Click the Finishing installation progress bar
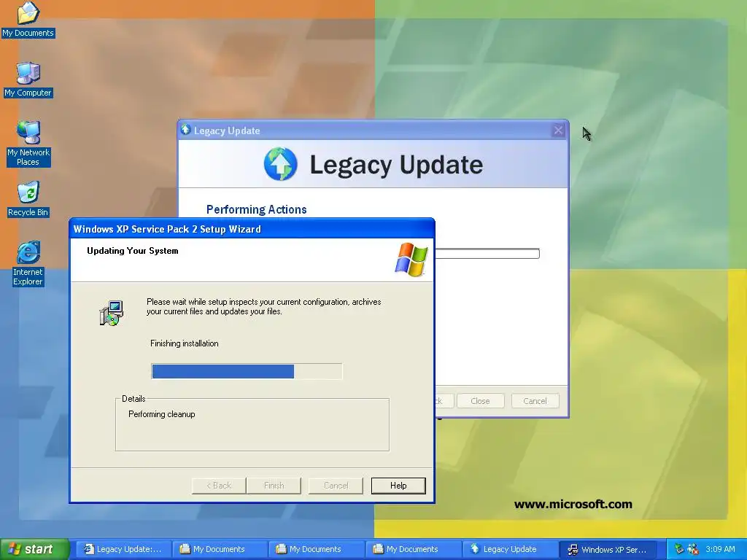Image resolution: width=747 pixels, height=560 pixels. pos(247,371)
